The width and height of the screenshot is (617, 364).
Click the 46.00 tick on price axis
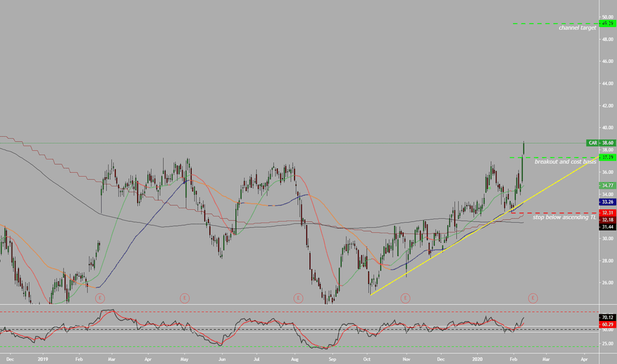[607, 62]
